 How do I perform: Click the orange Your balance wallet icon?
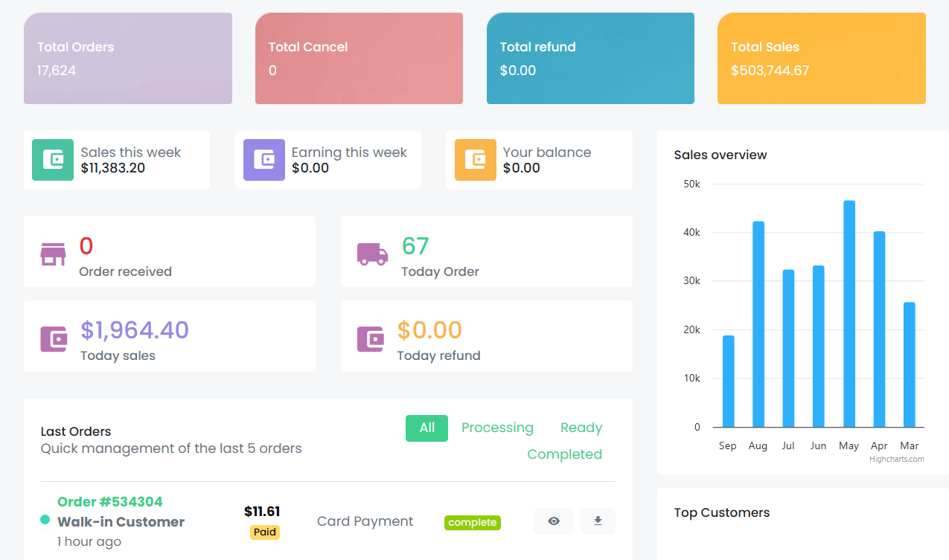475,160
